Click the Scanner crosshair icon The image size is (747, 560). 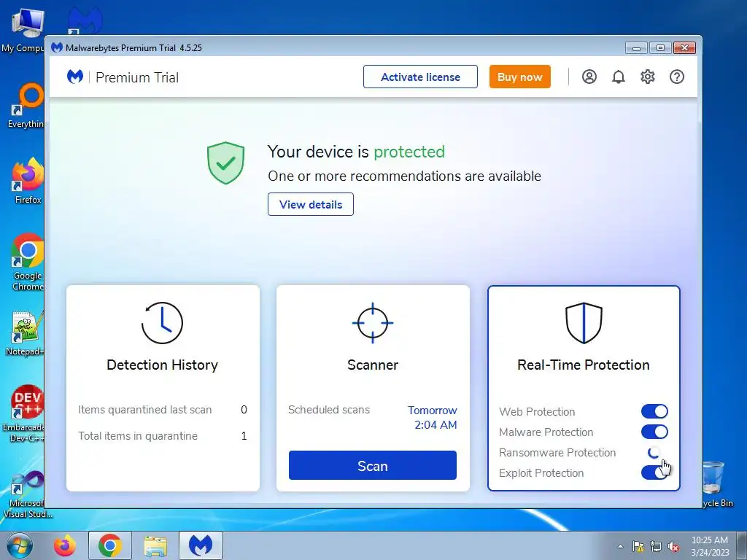pyautogui.click(x=373, y=323)
